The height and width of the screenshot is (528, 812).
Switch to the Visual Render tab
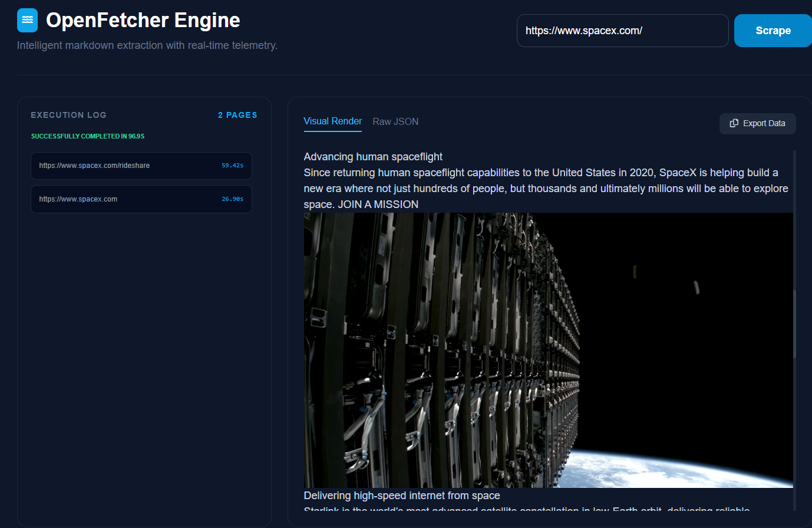click(332, 121)
